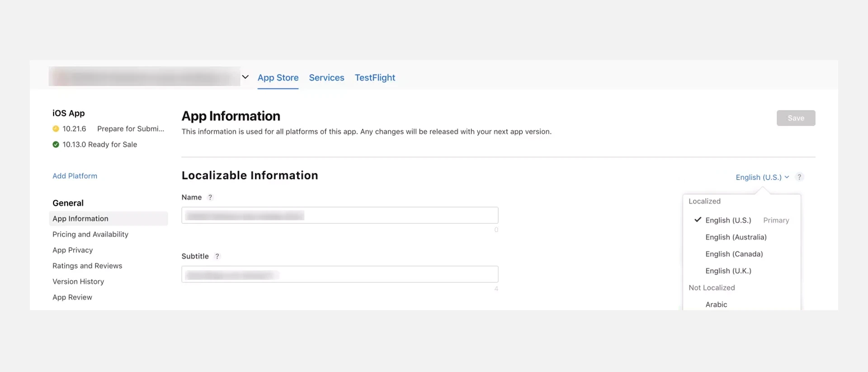Open Pricing and Availability in sidebar

click(x=90, y=234)
